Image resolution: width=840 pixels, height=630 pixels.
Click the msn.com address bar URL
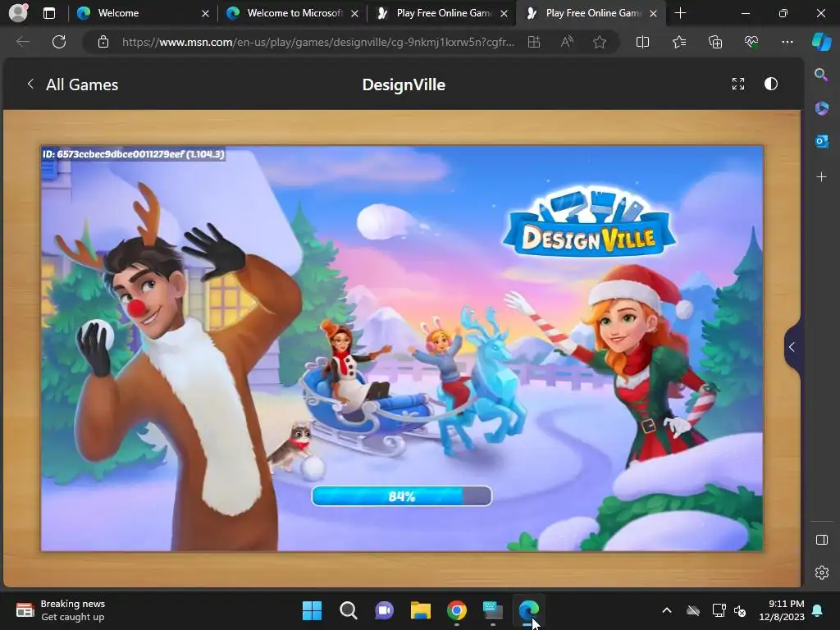coord(318,42)
